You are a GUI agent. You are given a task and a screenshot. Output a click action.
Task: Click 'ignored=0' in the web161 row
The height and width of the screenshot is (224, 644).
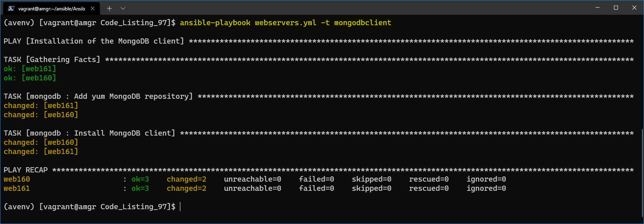[486, 188]
